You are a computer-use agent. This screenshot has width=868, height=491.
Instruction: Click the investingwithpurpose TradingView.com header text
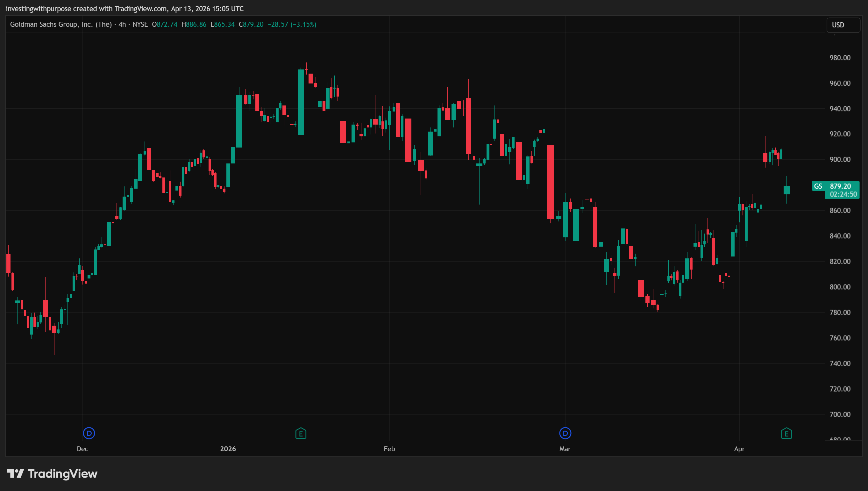coord(125,8)
